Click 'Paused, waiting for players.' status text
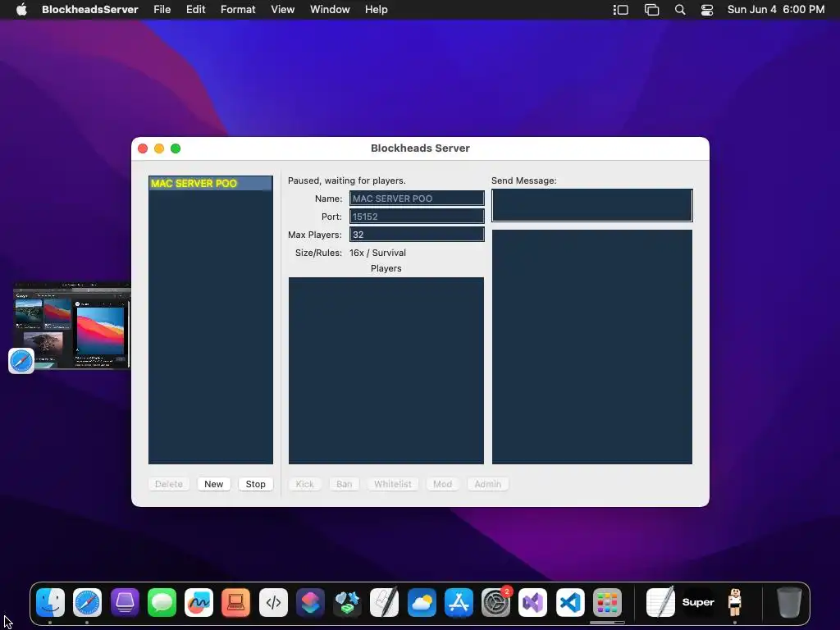The width and height of the screenshot is (840, 630). [347, 180]
